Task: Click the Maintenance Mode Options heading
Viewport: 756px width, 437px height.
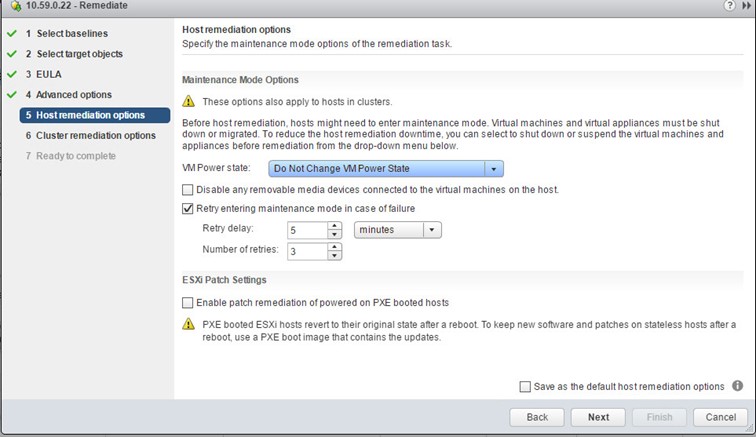Action: pyautogui.click(x=240, y=80)
